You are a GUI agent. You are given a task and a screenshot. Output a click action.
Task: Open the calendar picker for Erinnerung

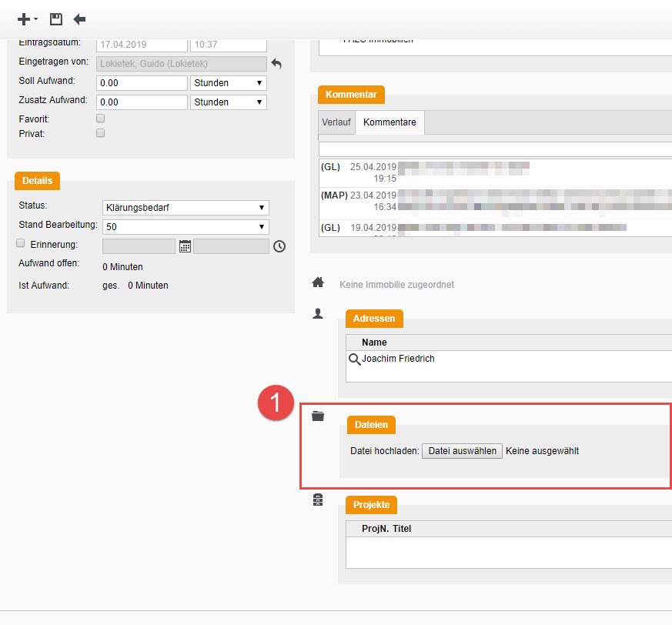tap(185, 246)
